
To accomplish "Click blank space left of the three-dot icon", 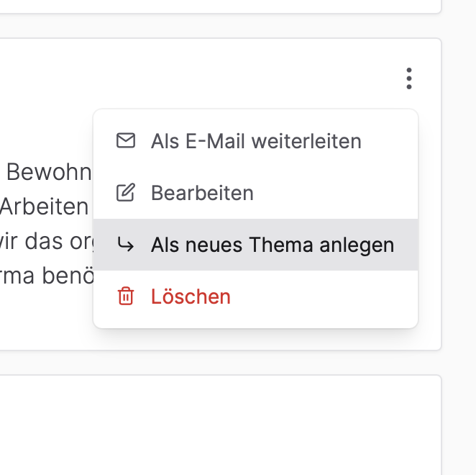I will (x=216, y=78).
